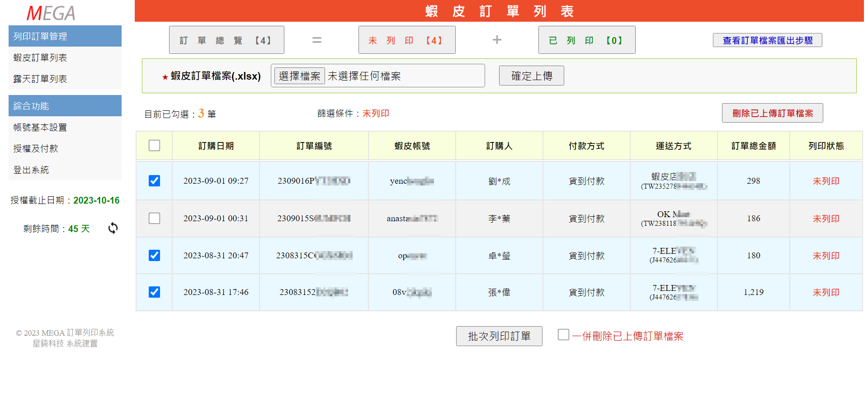Click the 運送方式 column header
The height and width of the screenshot is (404, 868).
[674, 146]
